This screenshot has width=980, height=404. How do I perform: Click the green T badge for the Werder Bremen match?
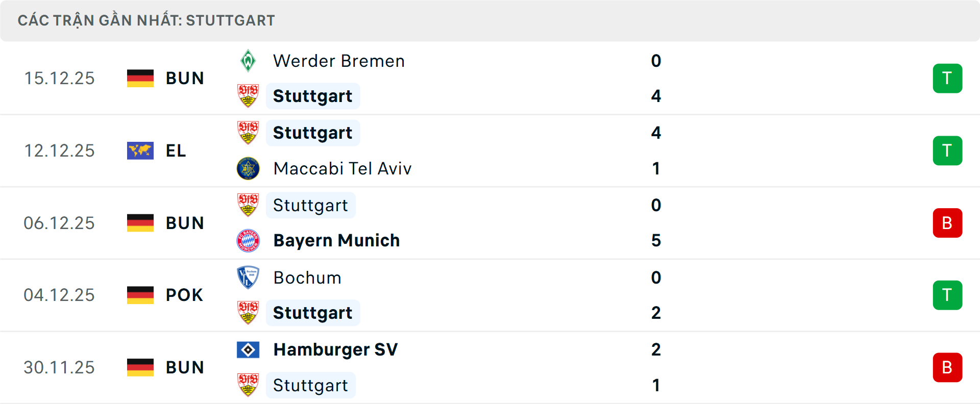click(948, 78)
